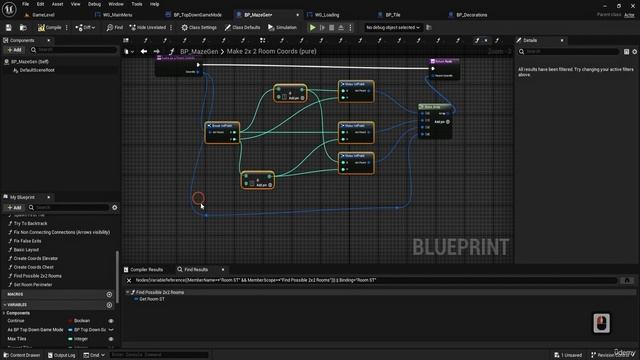Screen dimensions: 640x360
Task: Collapse the Variables section
Action: pos(5,305)
